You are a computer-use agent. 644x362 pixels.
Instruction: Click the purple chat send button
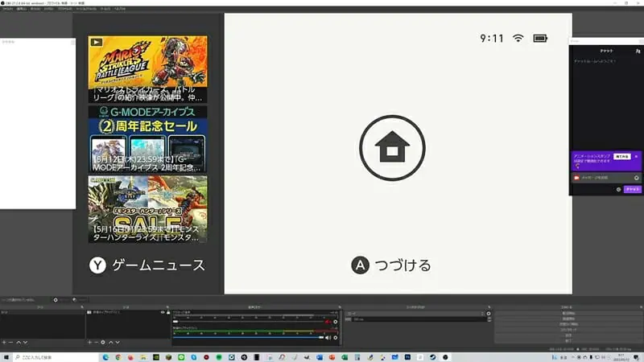[633, 189]
